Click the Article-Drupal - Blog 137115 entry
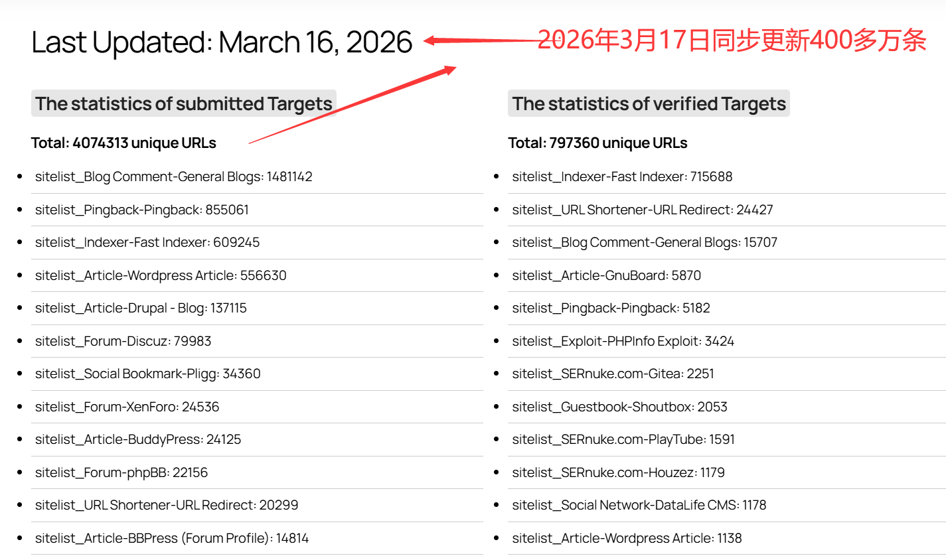Image resolution: width=946 pixels, height=560 pixels. 141,308
